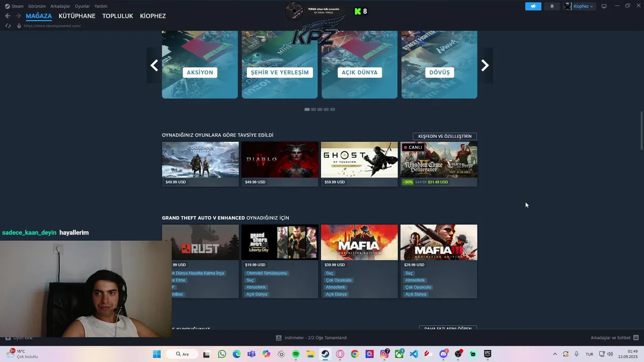This screenshot has width=644, height=362.
Task: Open the DÖVÜŞ category card
Action: 439,64
